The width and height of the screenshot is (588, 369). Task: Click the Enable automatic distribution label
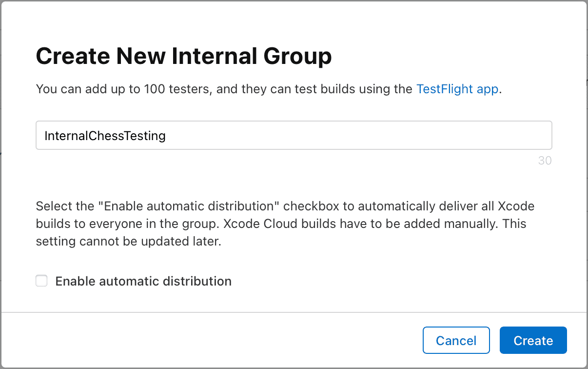tap(143, 281)
